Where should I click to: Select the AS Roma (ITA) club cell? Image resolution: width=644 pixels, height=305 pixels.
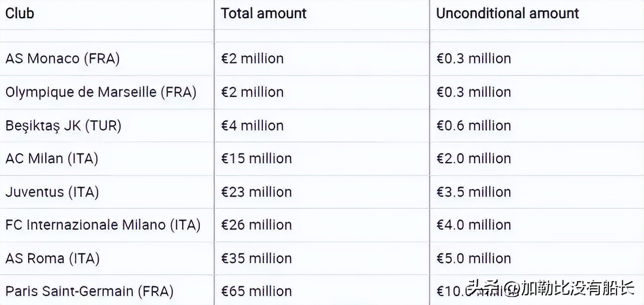click(52, 258)
